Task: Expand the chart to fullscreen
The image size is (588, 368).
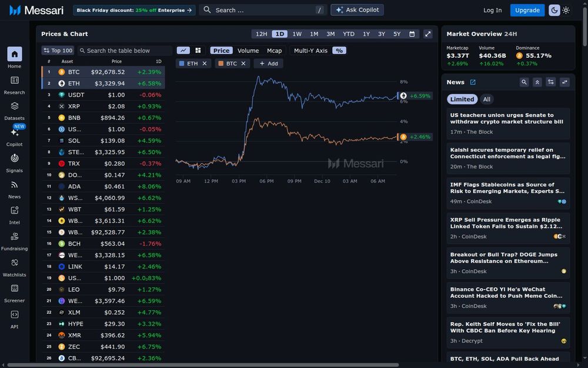Action: click(428, 34)
